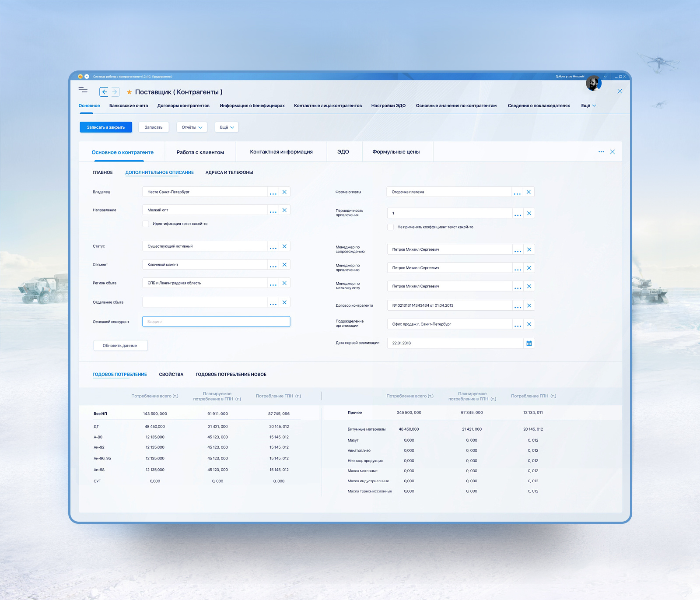Viewport: 700px width, 600px height.
Task: Open the hamburger navigation menu
Action: [x=83, y=90]
